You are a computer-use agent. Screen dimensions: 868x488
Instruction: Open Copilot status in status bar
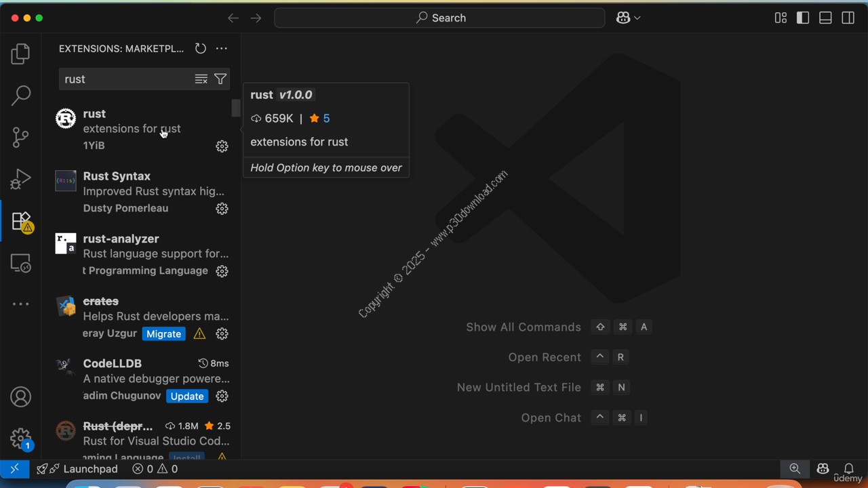tap(823, 469)
